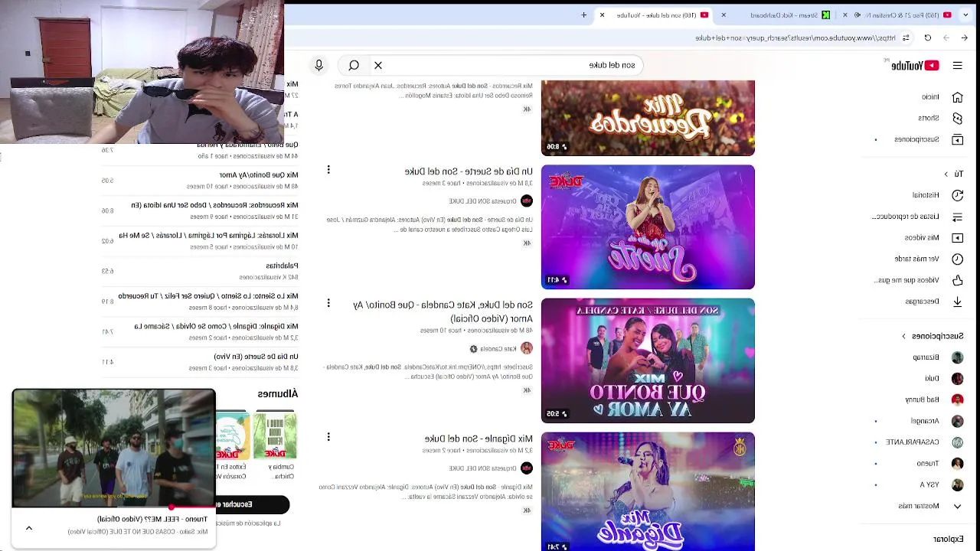Click the Escuchar en button
The image size is (980, 551).
(252, 504)
